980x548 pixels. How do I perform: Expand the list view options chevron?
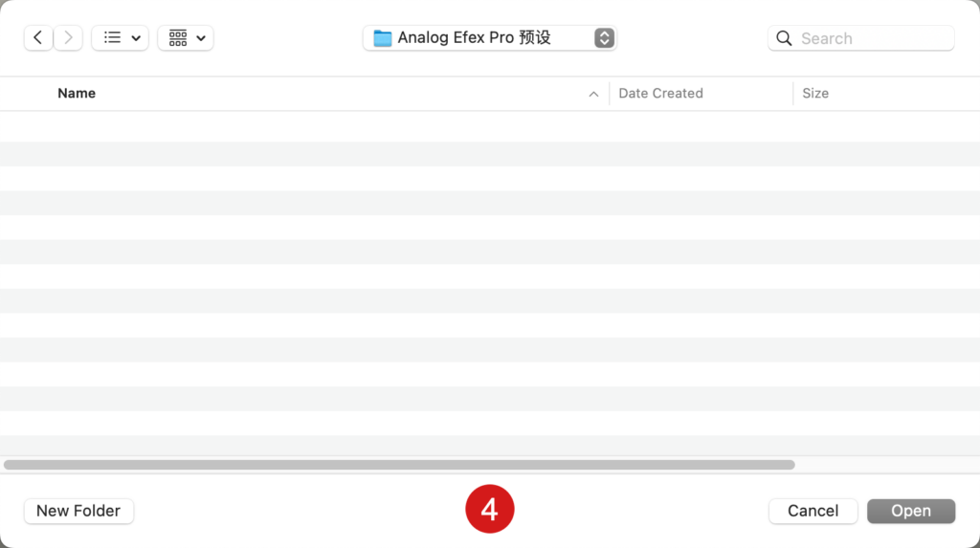click(136, 38)
